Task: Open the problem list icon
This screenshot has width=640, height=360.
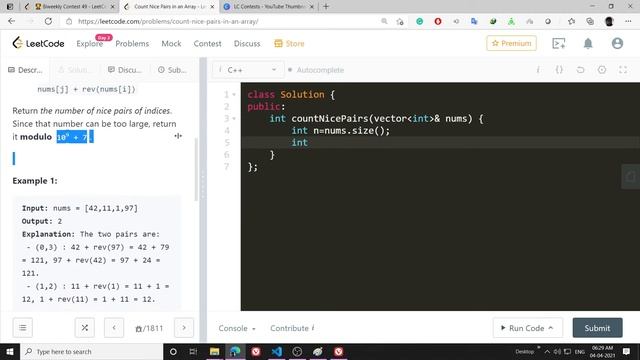Action: point(22,328)
